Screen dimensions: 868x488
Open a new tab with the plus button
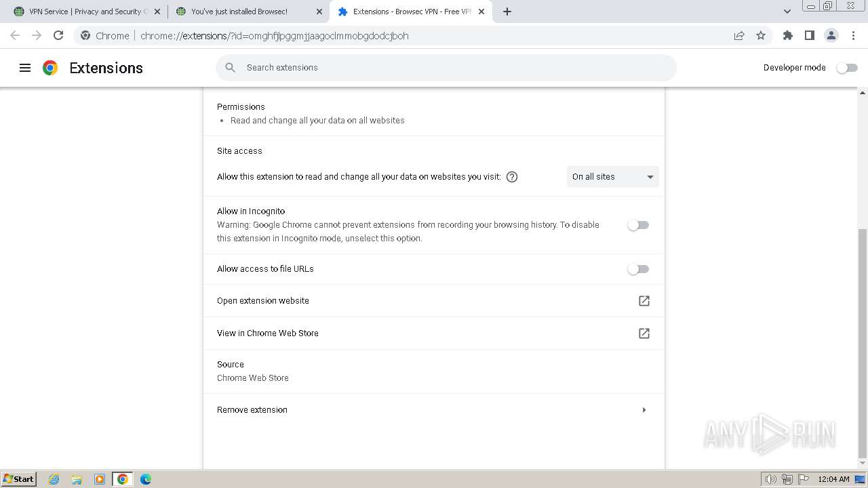coord(507,12)
